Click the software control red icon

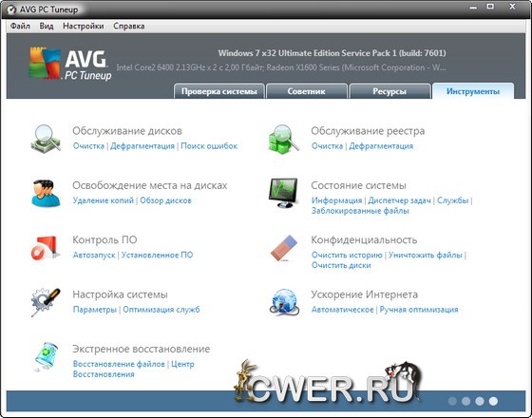(46, 248)
